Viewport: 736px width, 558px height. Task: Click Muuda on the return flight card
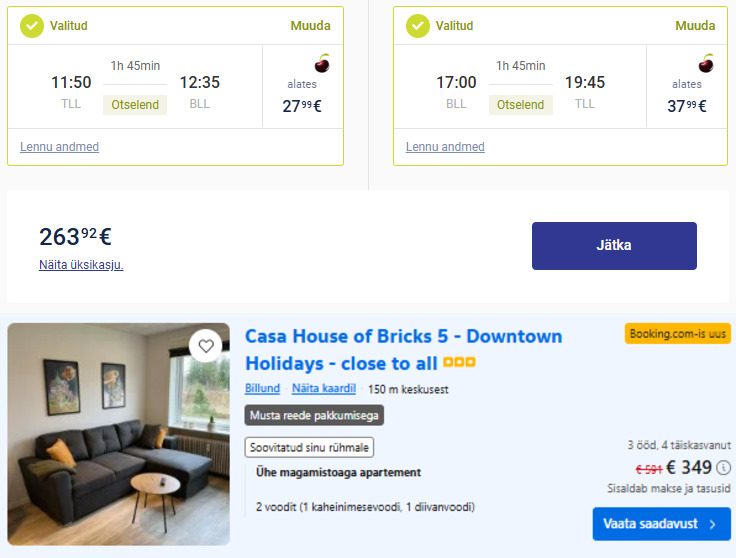695,26
